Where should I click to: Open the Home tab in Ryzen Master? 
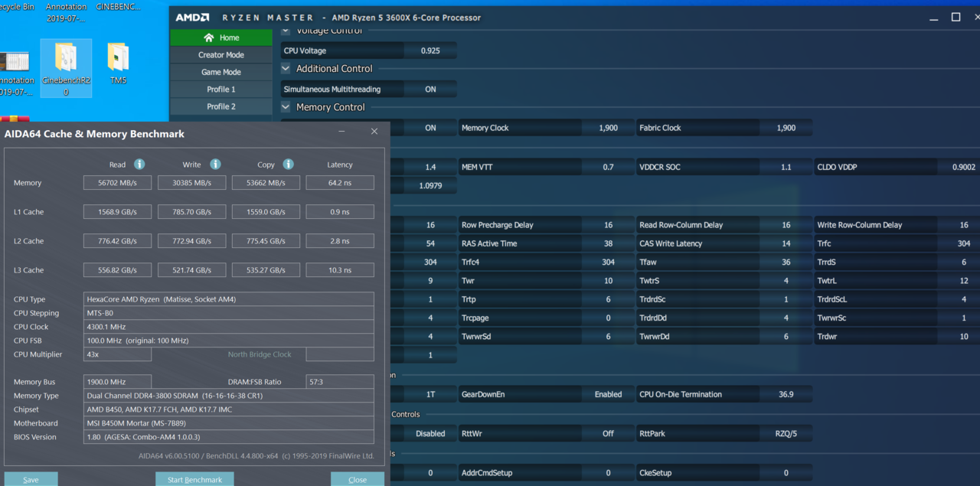221,38
